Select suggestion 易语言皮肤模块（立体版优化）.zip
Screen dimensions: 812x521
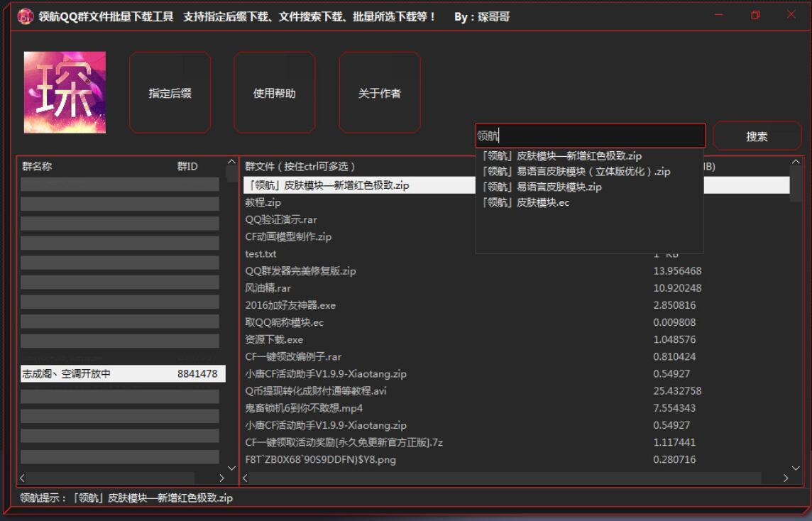point(576,171)
